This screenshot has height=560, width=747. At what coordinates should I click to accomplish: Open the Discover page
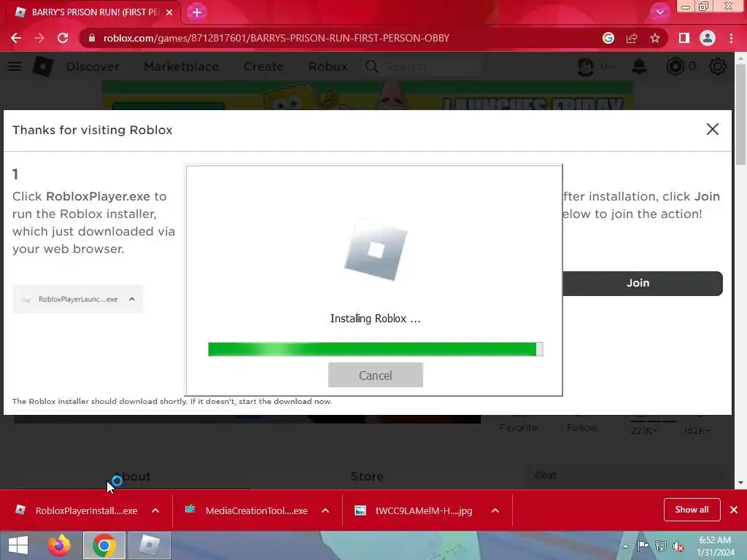[x=93, y=66]
